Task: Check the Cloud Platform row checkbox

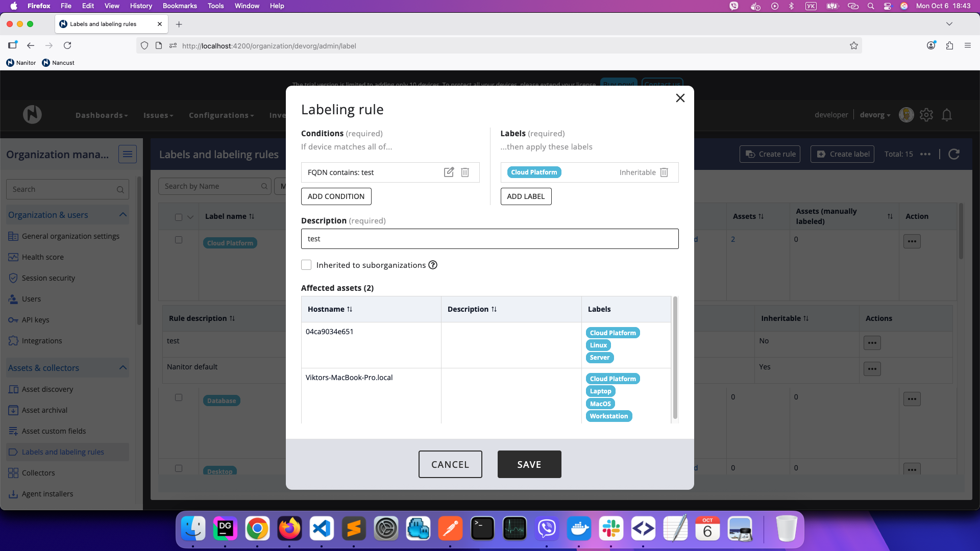Action: [179, 240]
